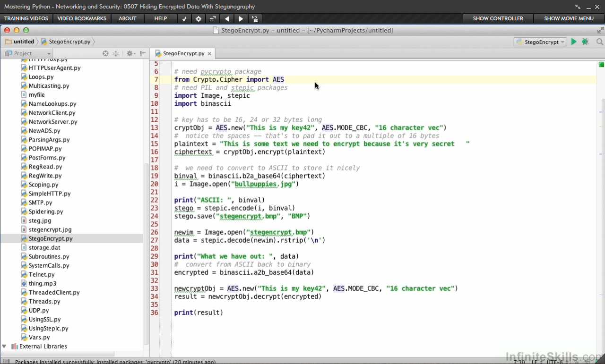Toggle the checkmark button in player bar
This screenshot has height=364, width=605.
(x=184, y=18)
